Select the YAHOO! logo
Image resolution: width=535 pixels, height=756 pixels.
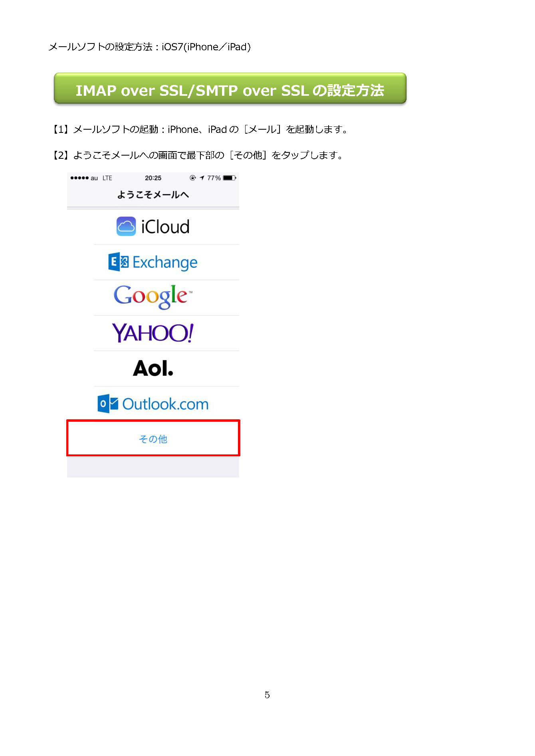[153, 333]
